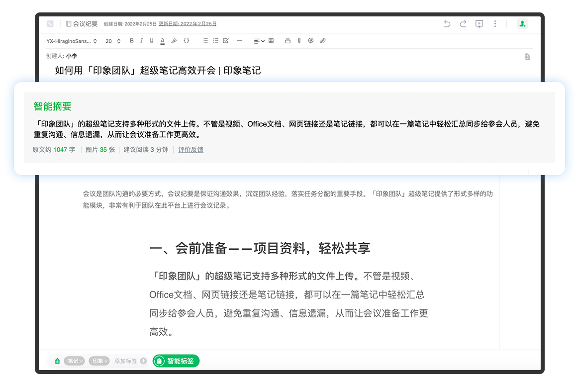
Task: Click the 原文约 1047 字 statistic
Action: point(54,150)
